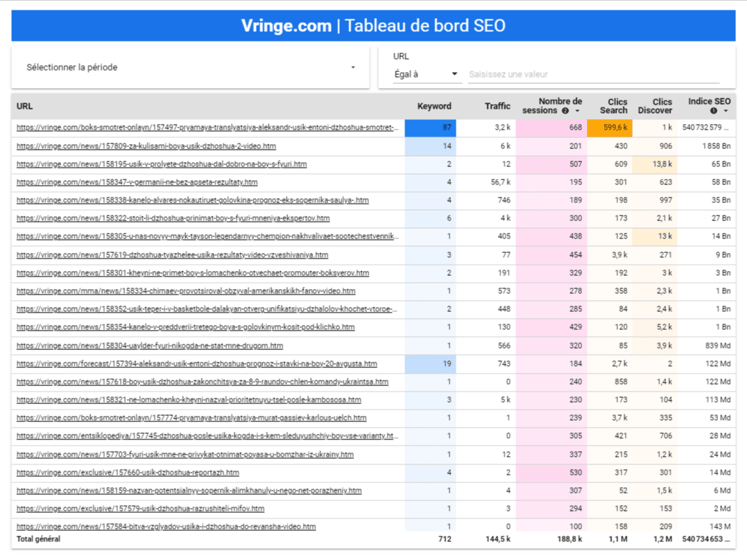Select the Clics Discover cell 13,8 k

[x=655, y=164]
